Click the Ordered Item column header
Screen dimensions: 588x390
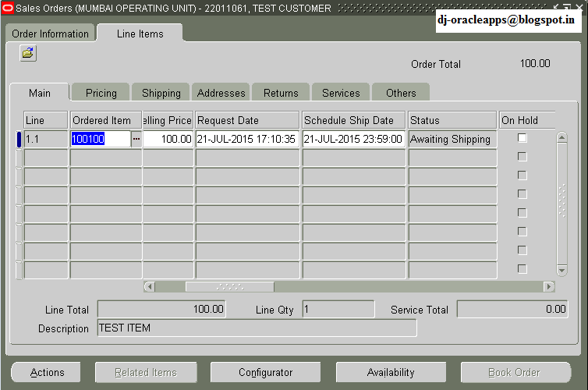click(x=106, y=120)
